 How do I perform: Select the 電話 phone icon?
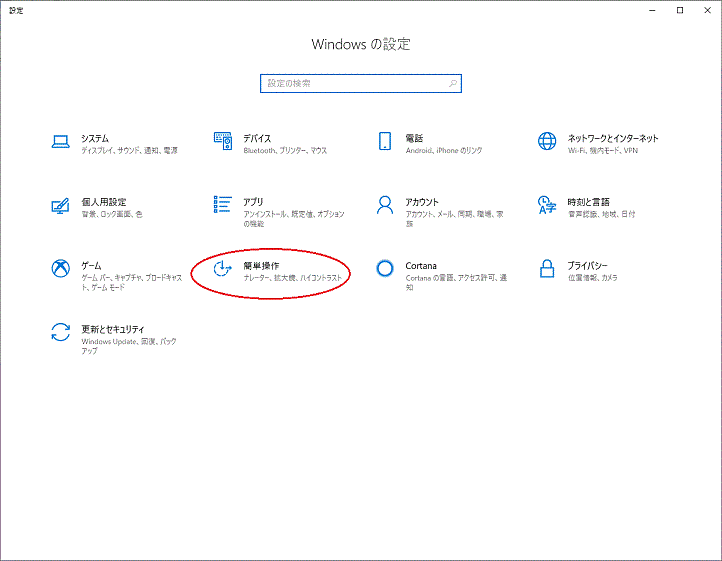click(x=385, y=141)
